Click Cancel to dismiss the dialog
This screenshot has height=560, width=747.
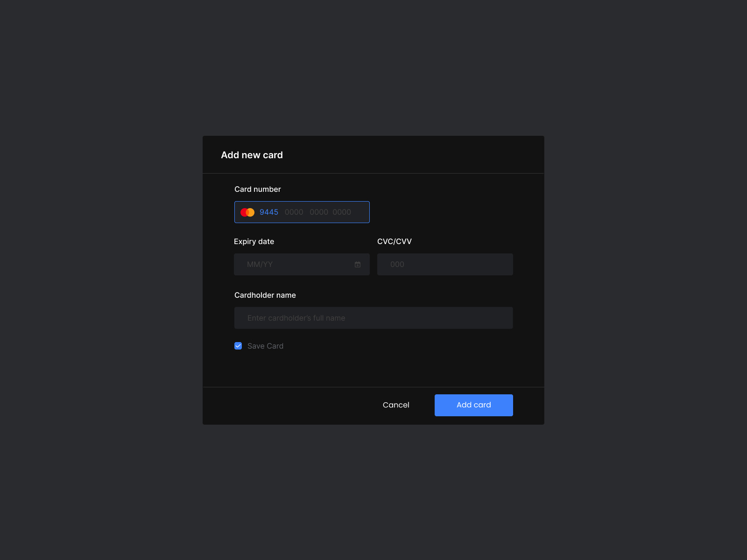pyautogui.click(x=396, y=405)
